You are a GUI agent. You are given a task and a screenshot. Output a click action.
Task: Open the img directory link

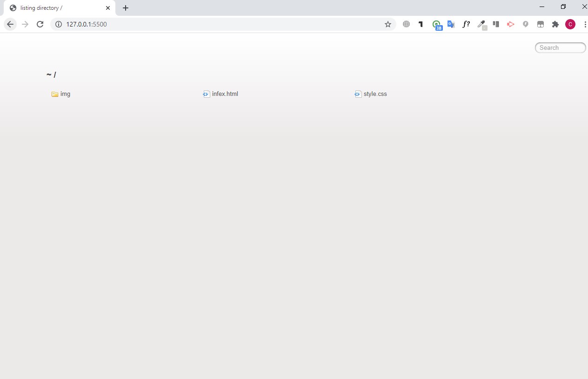tap(65, 94)
